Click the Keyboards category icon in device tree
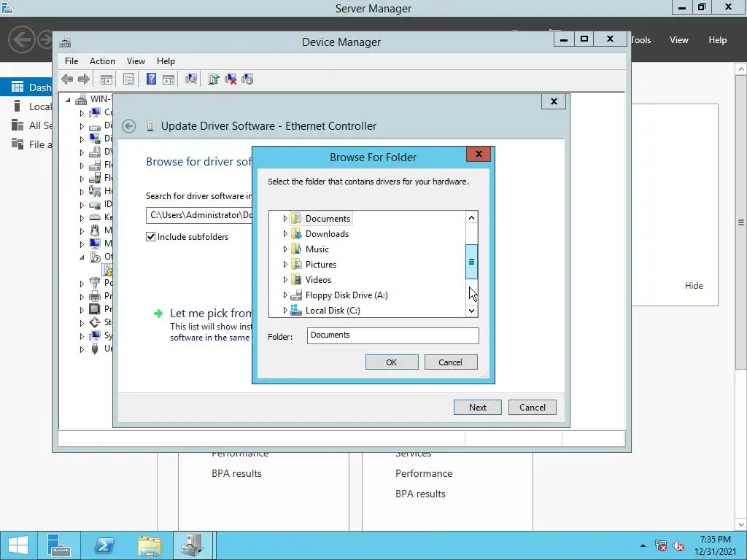The height and width of the screenshot is (560, 747). coord(95,217)
